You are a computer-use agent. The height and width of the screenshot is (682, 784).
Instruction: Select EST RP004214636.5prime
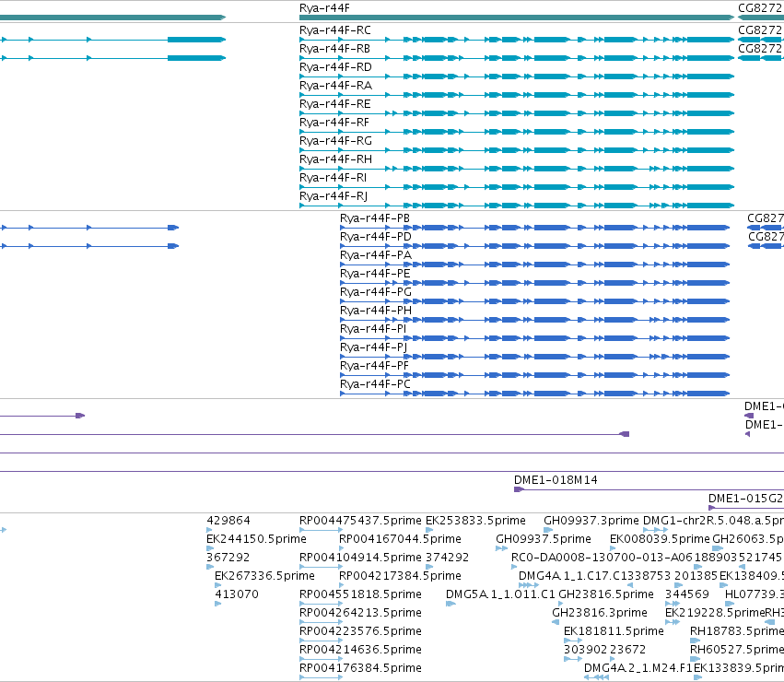(360, 650)
